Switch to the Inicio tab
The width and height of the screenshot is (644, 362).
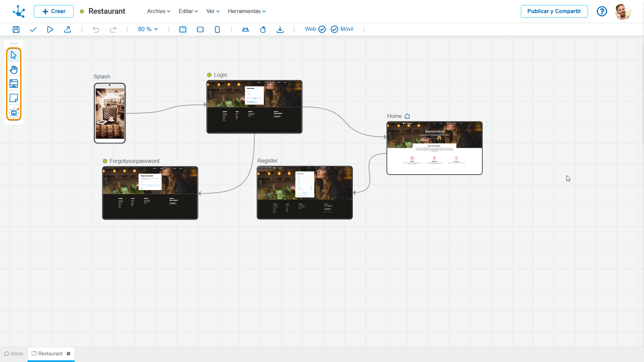[14, 354]
